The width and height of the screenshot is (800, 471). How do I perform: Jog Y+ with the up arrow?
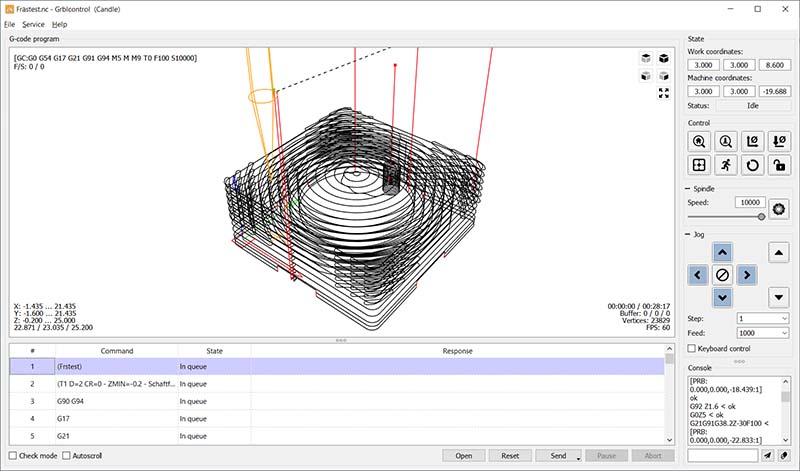[722, 252]
